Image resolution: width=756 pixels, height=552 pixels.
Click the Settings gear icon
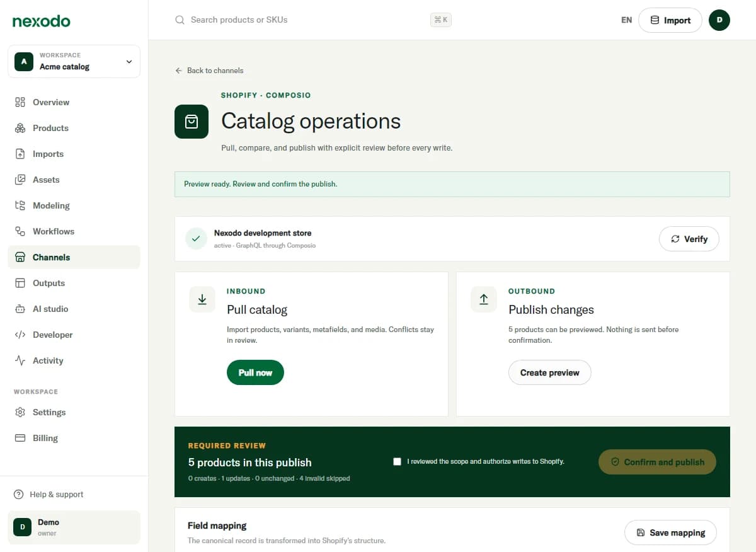pos(20,412)
